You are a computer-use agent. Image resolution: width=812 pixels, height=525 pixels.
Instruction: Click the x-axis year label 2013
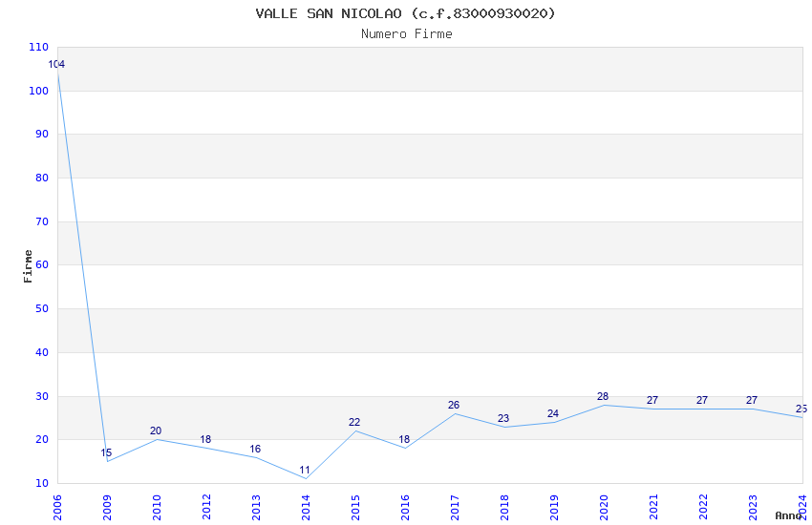click(x=256, y=508)
